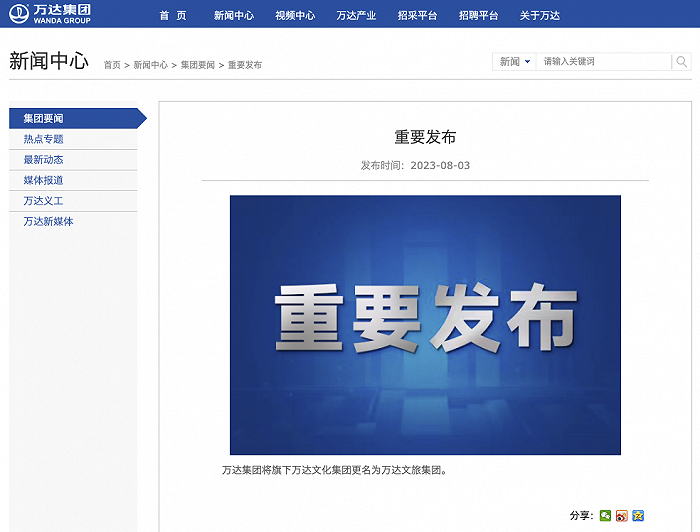The height and width of the screenshot is (532, 700).
Task: Select 媒体报道 in the sidebar
Action: pyautogui.click(x=44, y=180)
